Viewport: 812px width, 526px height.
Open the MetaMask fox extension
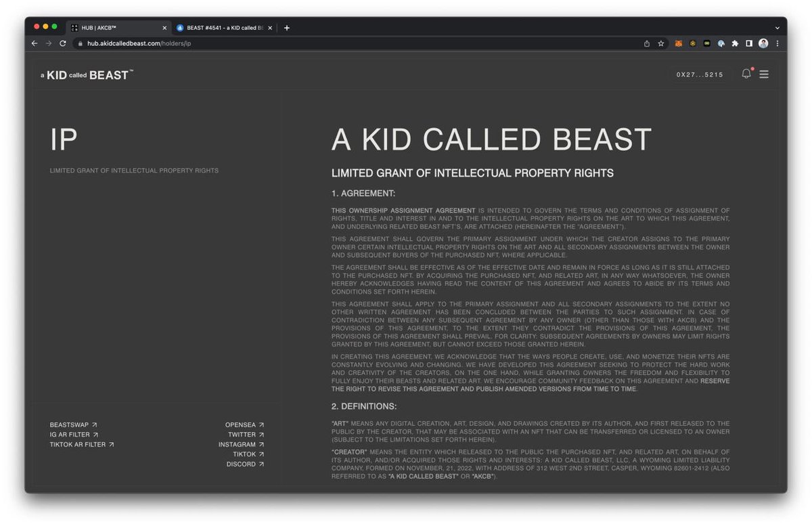click(679, 43)
